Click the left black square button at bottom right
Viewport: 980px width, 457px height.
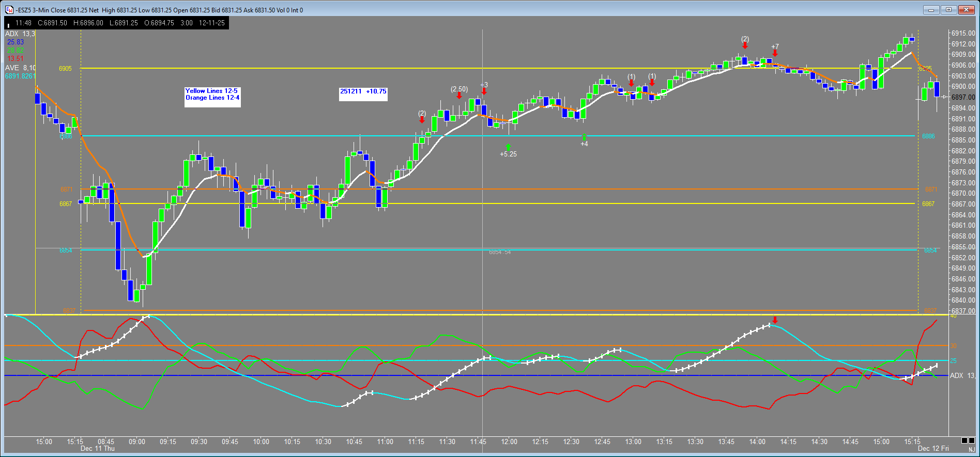pyautogui.click(x=964, y=440)
